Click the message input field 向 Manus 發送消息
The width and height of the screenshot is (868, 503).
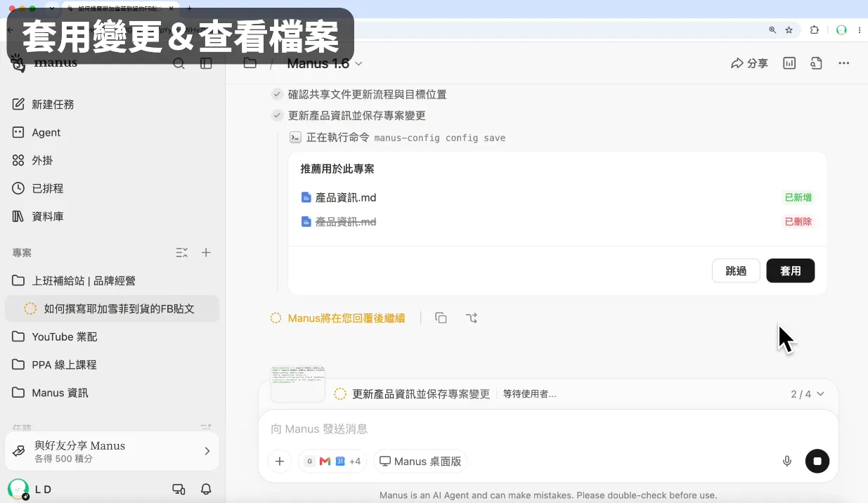click(x=548, y=429)
